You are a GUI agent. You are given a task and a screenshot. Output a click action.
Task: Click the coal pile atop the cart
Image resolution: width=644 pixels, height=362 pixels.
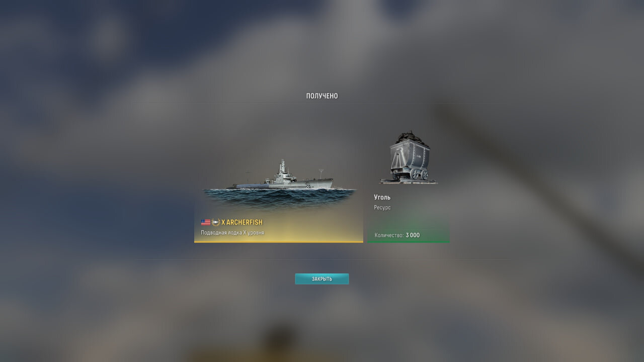[x=409, y=138]
